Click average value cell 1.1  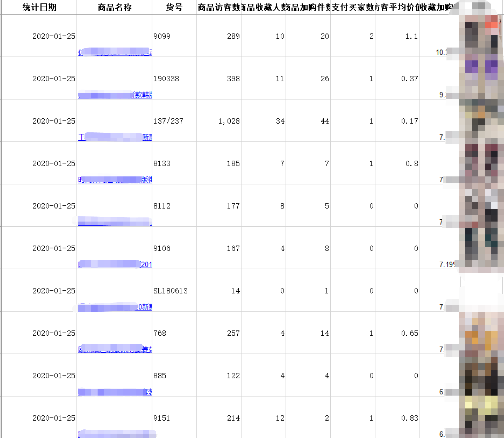[397, 36]
